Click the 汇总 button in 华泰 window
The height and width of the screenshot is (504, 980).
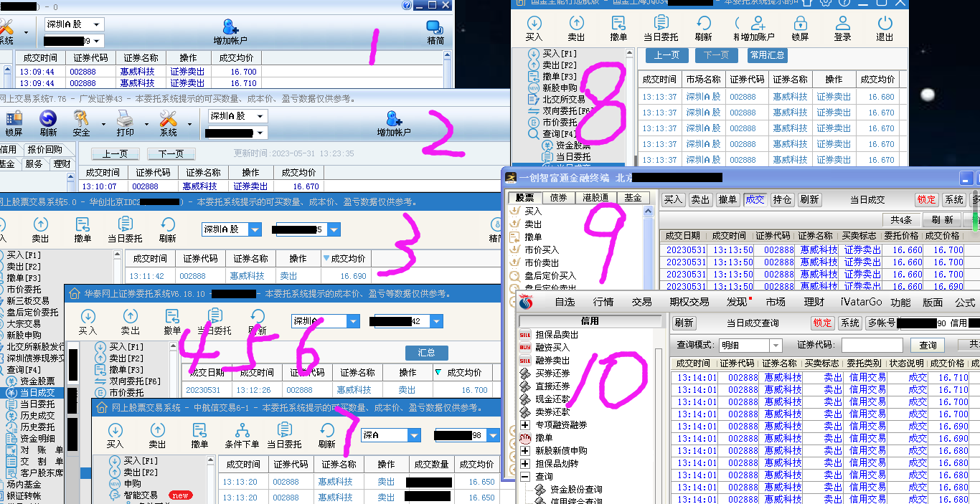(x=427, y=353)
